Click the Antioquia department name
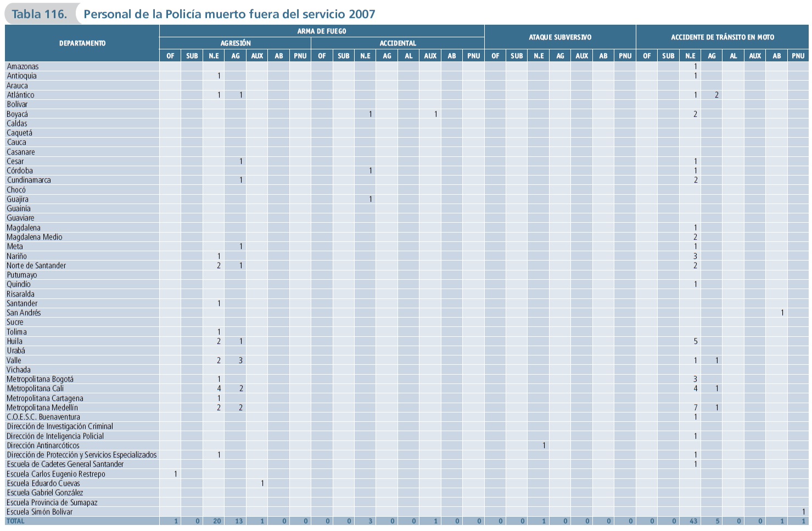 click(21, 76)
